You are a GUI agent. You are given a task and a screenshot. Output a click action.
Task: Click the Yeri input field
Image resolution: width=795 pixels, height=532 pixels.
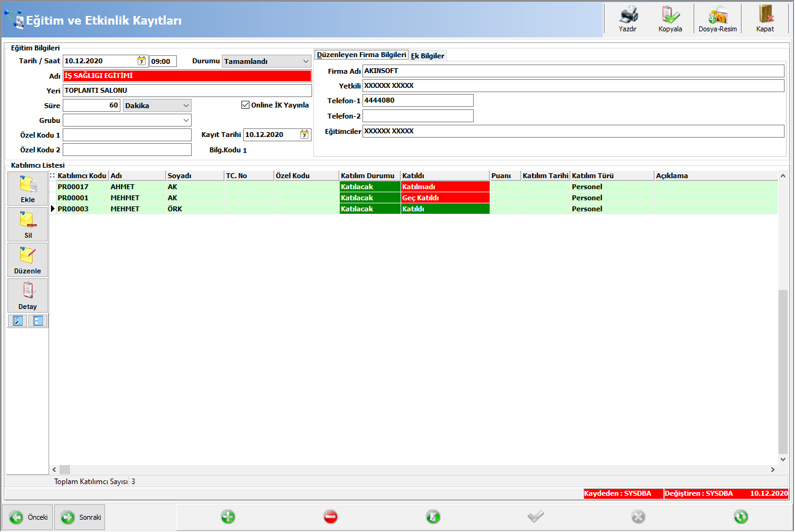point(187,91)
